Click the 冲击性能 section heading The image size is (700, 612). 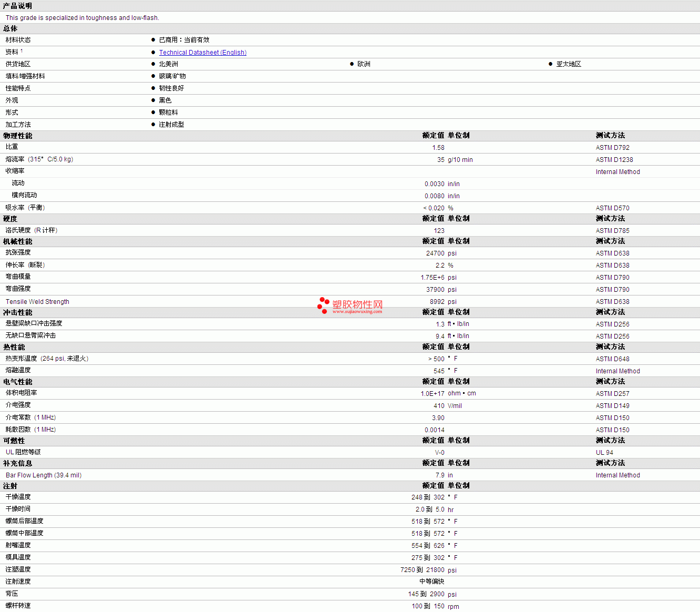point(17,312)
